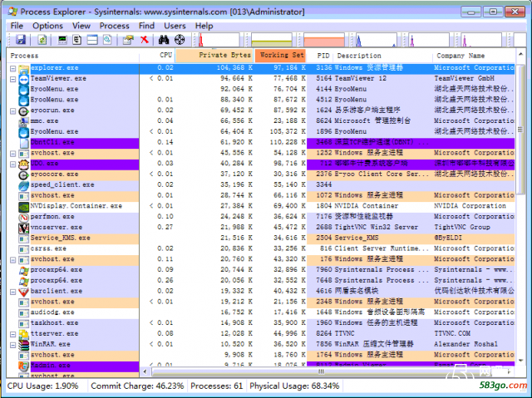Click the speed_client.exe process icon

24,185
